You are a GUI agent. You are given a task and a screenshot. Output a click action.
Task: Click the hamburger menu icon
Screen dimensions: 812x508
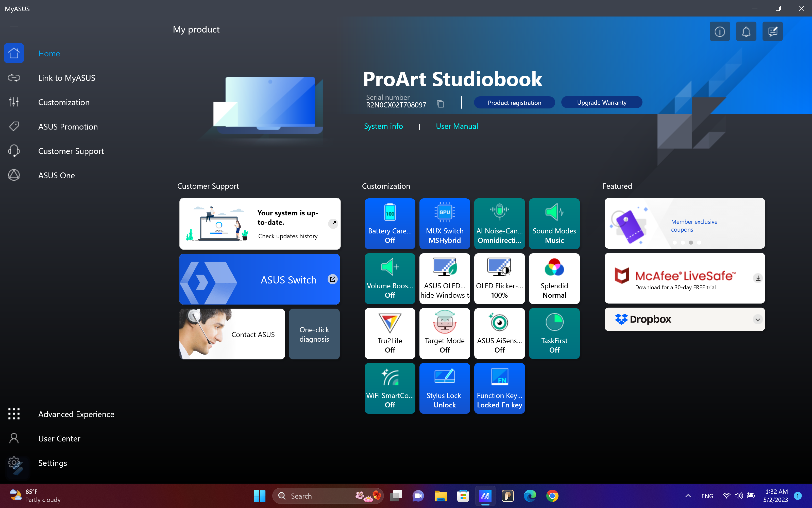pos(14,29)
